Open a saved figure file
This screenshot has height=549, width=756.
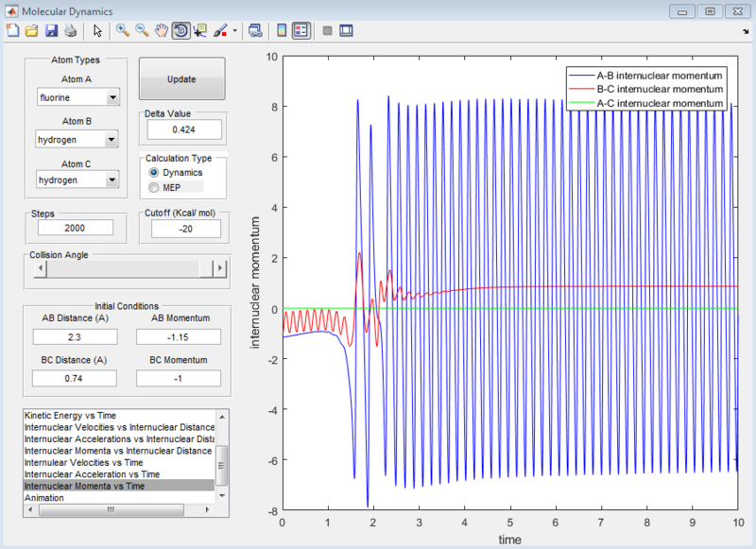tap(31, 30)
